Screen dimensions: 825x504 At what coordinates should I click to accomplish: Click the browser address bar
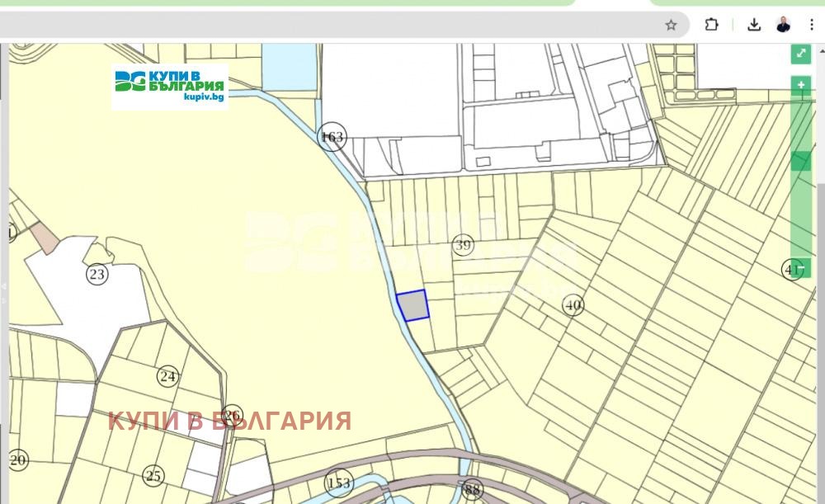pyautogui.click(x=330, y=25)
